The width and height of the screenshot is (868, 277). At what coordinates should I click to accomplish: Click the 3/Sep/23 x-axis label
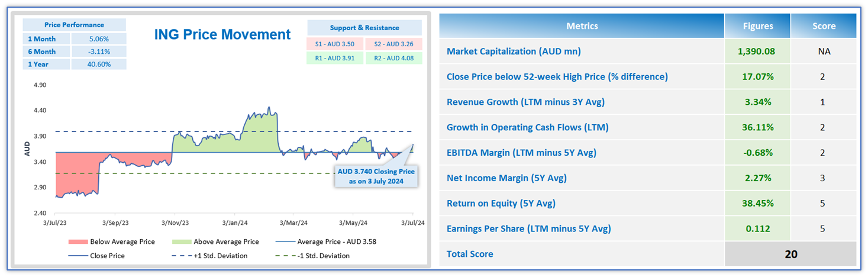click(115, 223)
